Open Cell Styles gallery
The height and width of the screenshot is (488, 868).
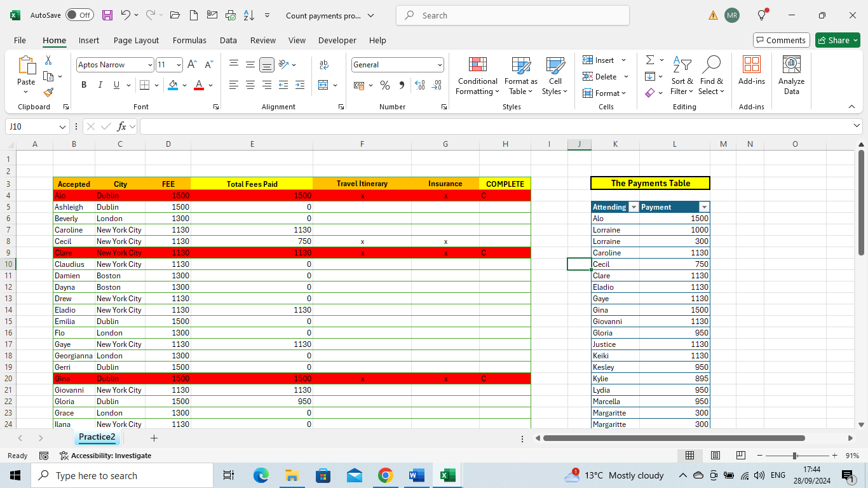[x=555, y=76]
